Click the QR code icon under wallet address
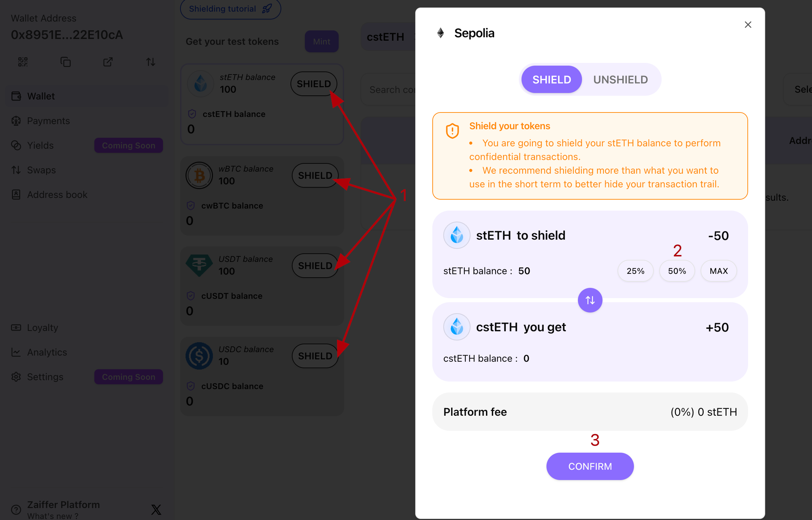The width and height of the screenshot is (812, 520). [23, 62]
